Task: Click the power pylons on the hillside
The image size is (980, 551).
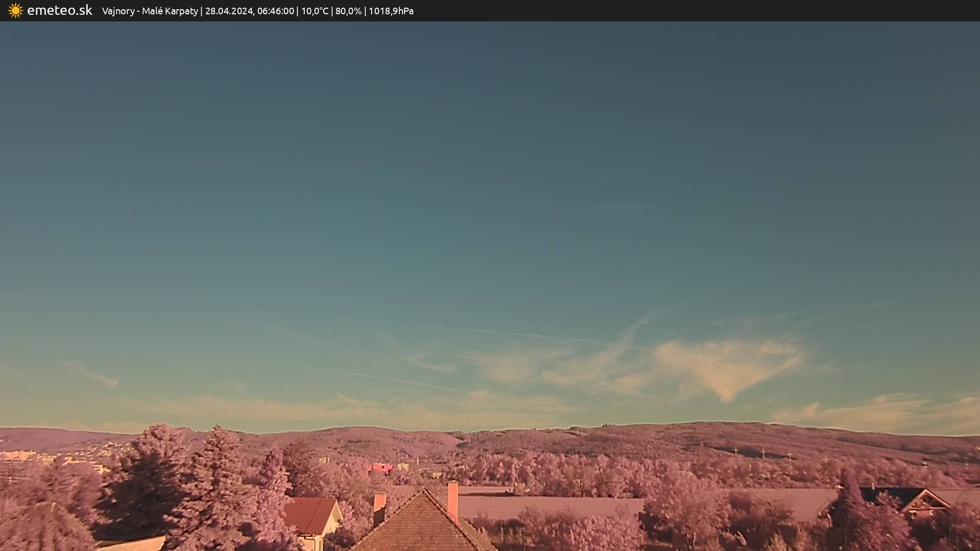Action: pos(762,452)
